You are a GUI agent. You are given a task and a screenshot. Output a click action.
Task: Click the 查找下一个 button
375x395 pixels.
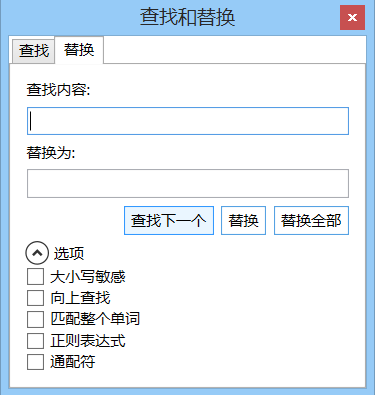169,221
